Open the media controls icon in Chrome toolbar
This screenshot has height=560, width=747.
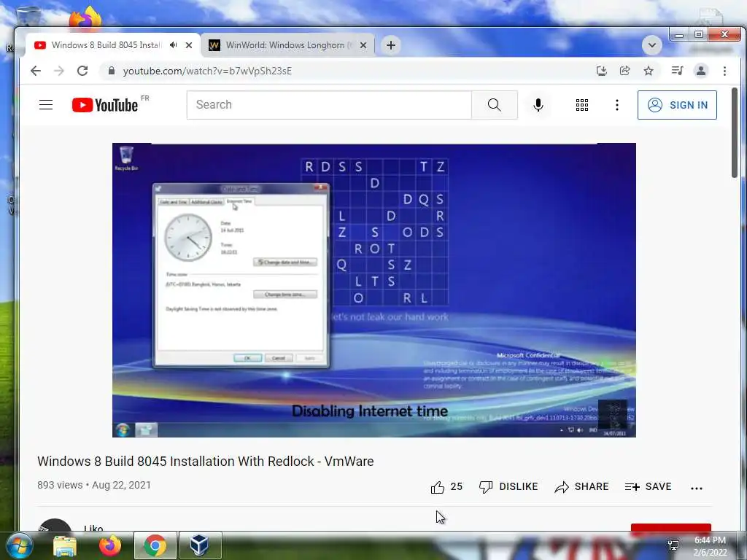point(677,71)
